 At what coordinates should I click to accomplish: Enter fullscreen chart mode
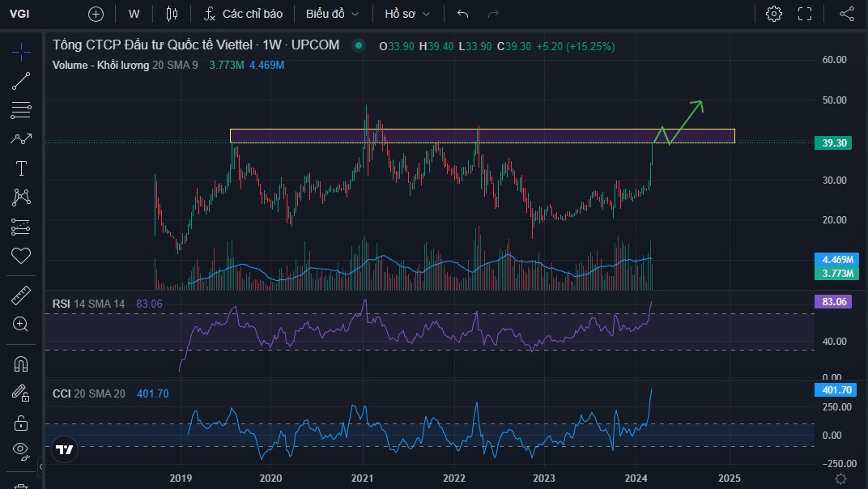click(x=805, y=14)
